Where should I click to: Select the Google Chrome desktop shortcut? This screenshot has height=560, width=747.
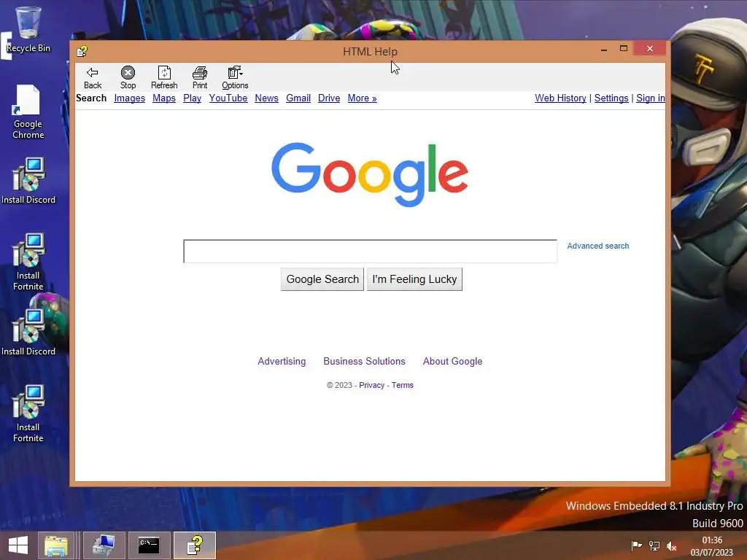click(x=28, y=112)
